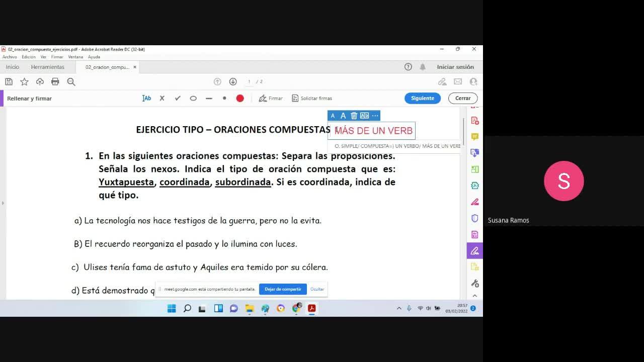The height and width of the screenshot is (362, 644).
Task: Print the document
Action: click(55, 81)
